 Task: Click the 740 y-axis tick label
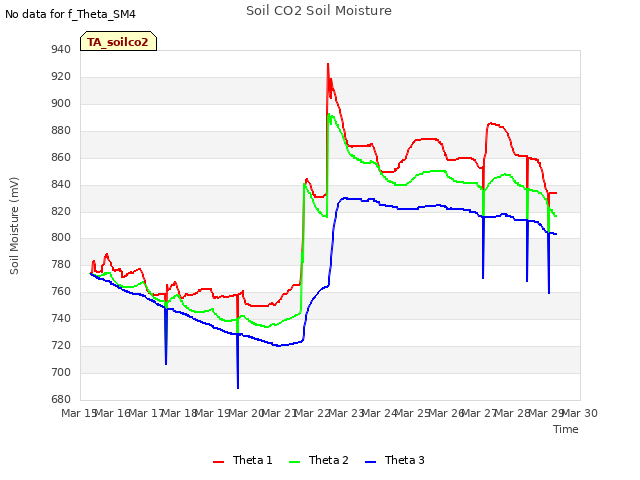point(61,318)
